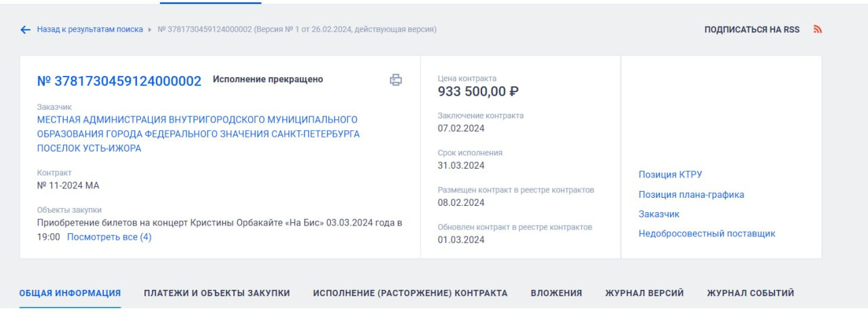Open "Позиция плана-графика" link
The height and width of the screenshot is (315, 868).
coord(691,194)
